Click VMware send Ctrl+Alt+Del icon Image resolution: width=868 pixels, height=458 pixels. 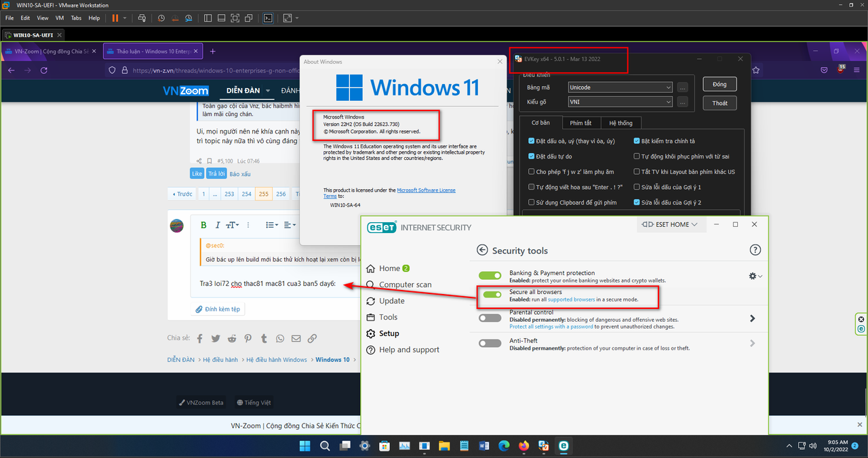point(141,18)
